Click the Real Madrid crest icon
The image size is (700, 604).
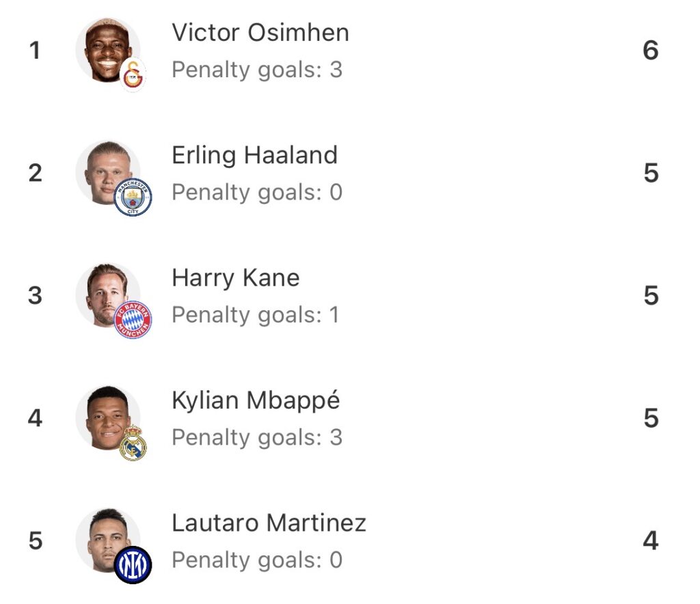pos(133,443)
